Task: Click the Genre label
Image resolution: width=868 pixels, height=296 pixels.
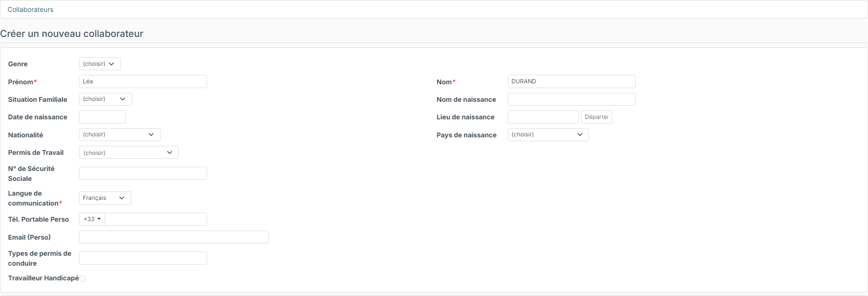Action: pos(18,64)
